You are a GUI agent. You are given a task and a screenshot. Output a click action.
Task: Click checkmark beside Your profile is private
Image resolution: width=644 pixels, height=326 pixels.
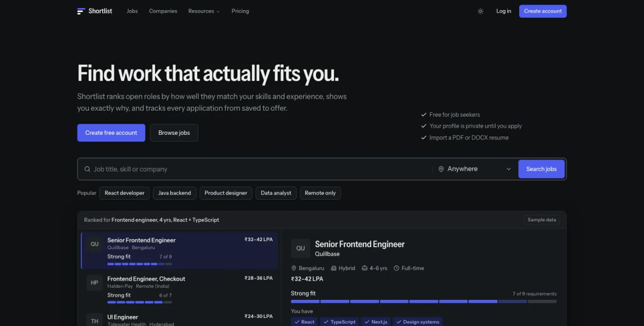coord(424,126)
